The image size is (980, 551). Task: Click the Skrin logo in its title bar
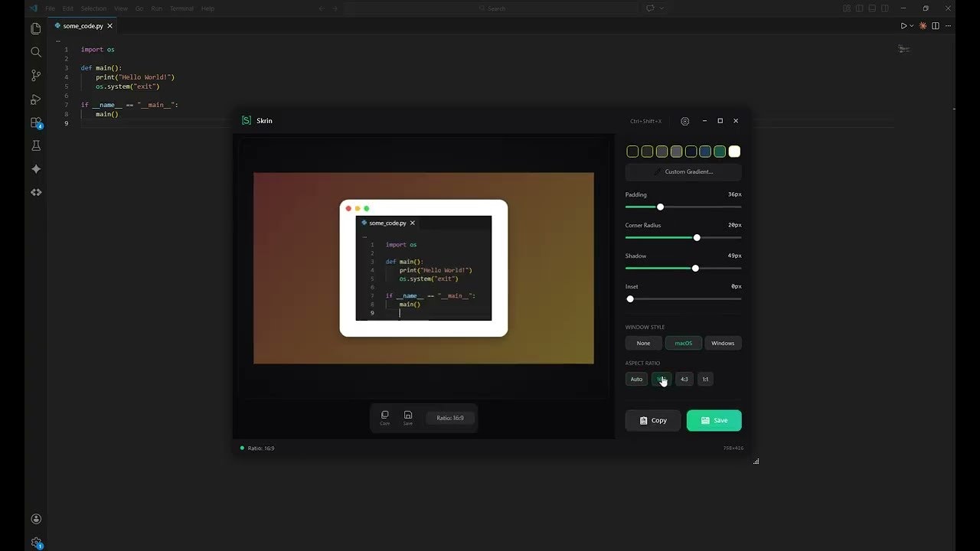tap(247, 121)
